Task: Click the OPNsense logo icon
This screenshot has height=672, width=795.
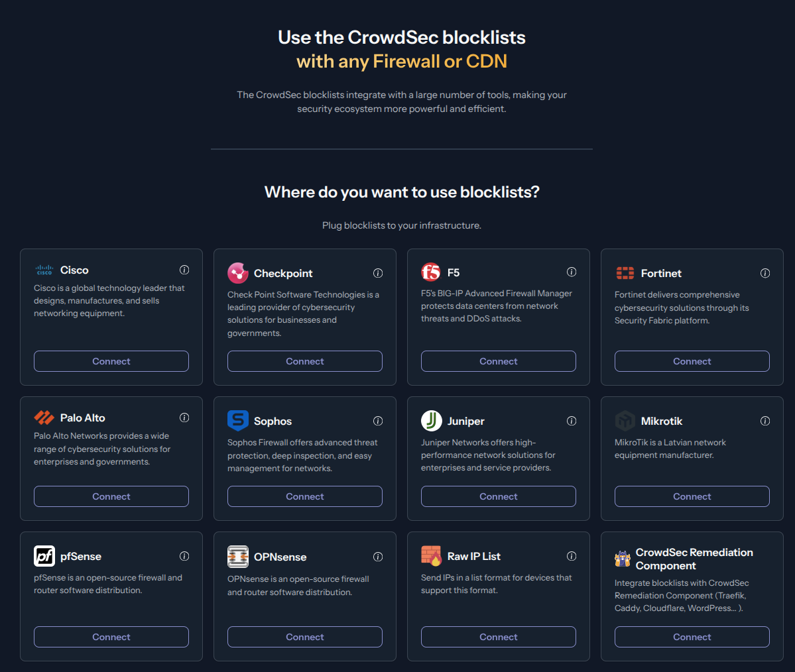Action: click(238, 556)
